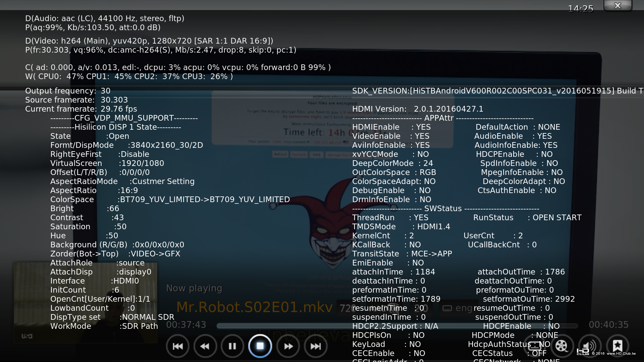This screenshot has height=362, width=644.
Task: Click the eng subtitle language badge
Action: pos(458,308)
